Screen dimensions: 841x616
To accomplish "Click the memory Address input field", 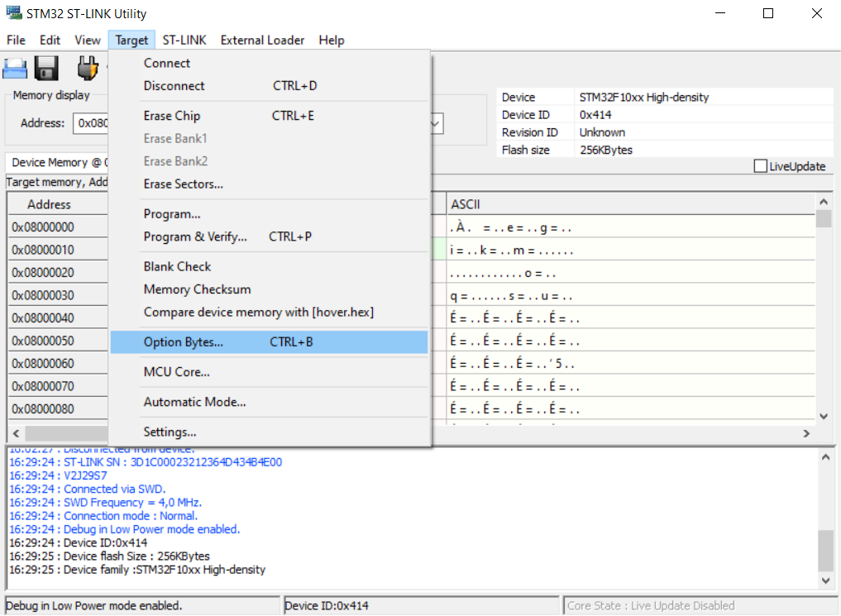I will 89,123.
